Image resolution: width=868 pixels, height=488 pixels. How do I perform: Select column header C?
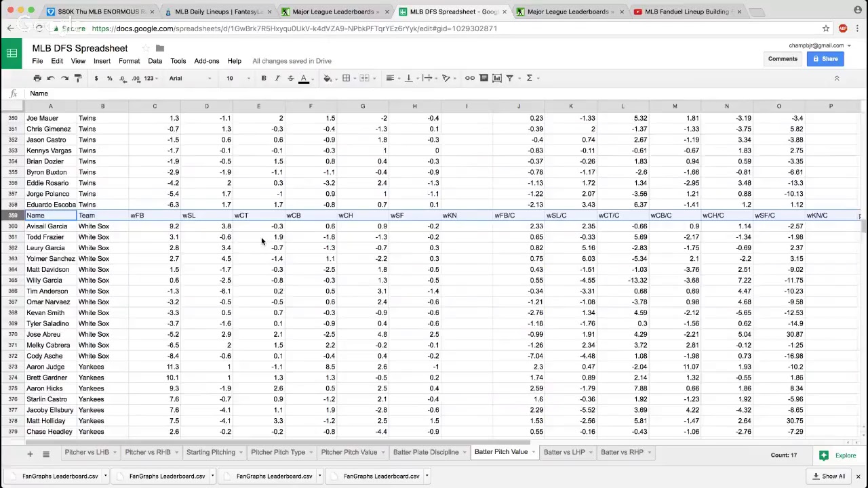[x=155, y=106]
